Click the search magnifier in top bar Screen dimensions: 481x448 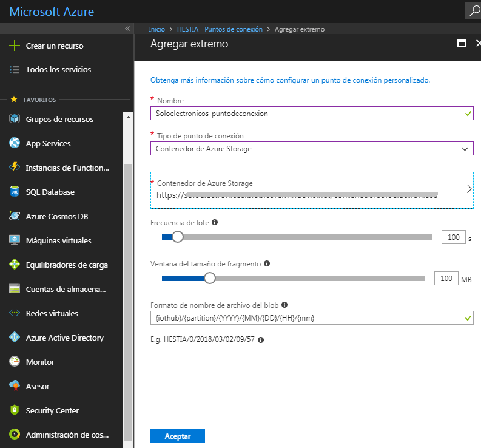click(x=472, y=11)
